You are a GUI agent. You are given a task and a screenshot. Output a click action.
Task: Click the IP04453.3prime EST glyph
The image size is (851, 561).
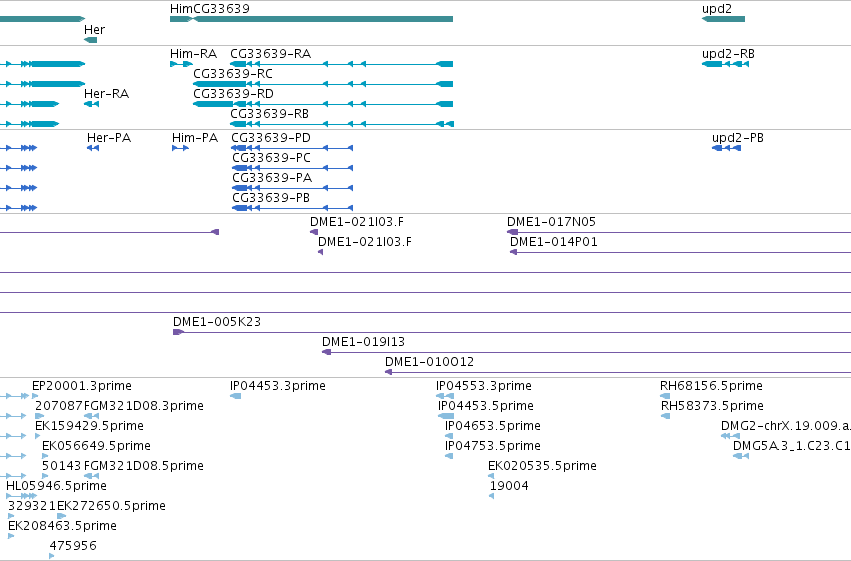tap(236, 396)
